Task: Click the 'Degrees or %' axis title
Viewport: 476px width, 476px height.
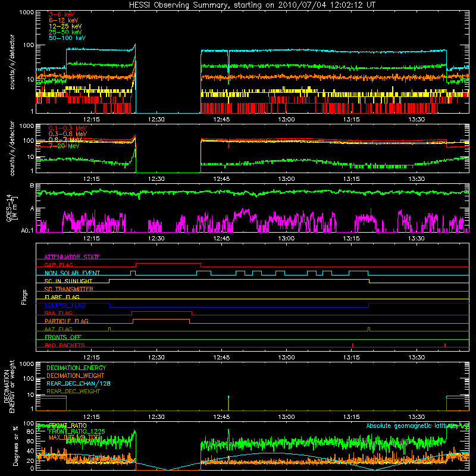Action: click(15, 446)
